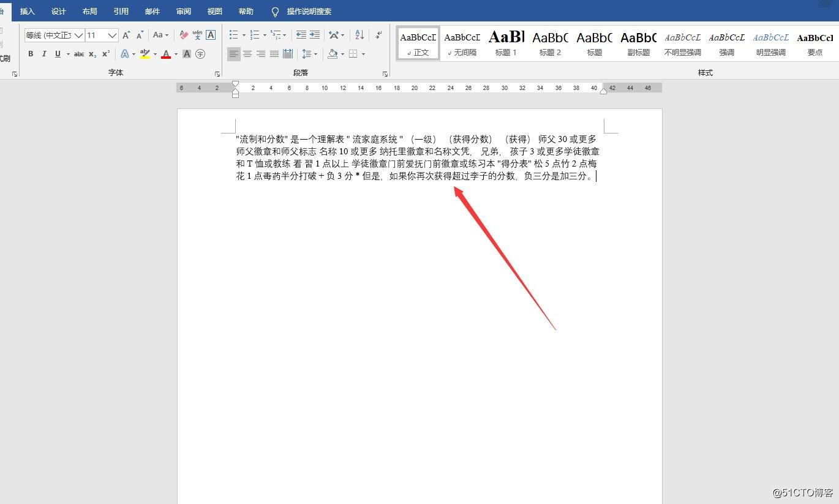The image size is (839, 504).
Task: Sort paragraph text A-Z
Action: coord(359,35)
